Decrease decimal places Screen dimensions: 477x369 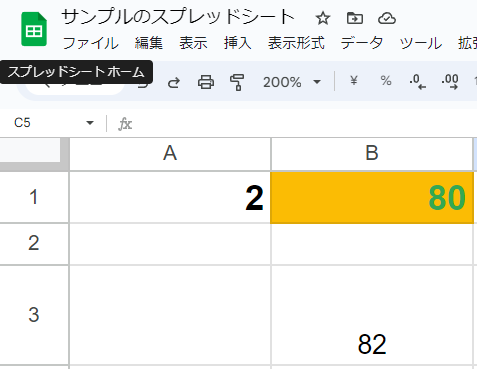point(417,82)
